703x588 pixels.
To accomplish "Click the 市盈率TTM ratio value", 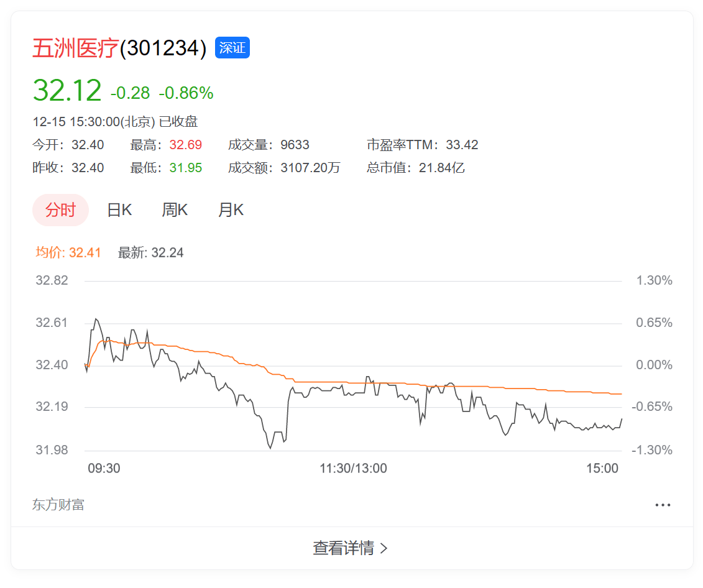I will click(462, 144).
